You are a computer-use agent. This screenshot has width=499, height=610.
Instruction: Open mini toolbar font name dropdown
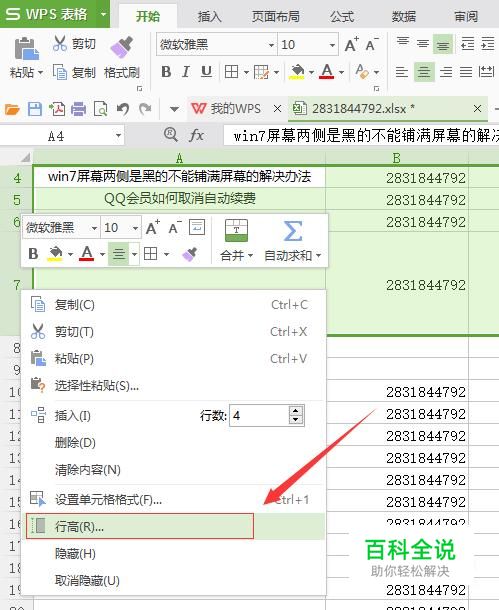point(94,228)
